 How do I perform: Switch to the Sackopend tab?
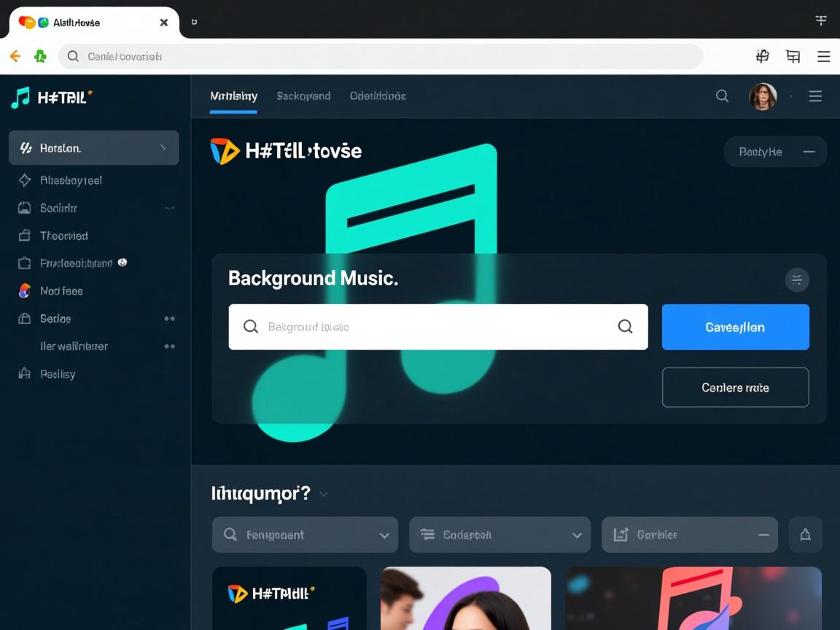(303, 96)
